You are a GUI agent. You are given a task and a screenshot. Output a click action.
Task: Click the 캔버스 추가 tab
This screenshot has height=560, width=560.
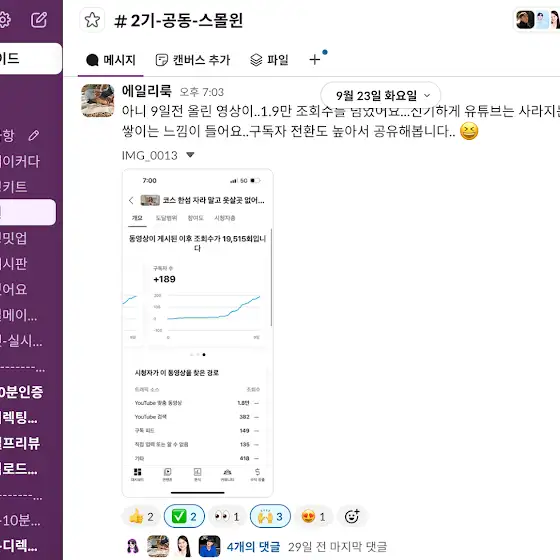click(193, 60)
